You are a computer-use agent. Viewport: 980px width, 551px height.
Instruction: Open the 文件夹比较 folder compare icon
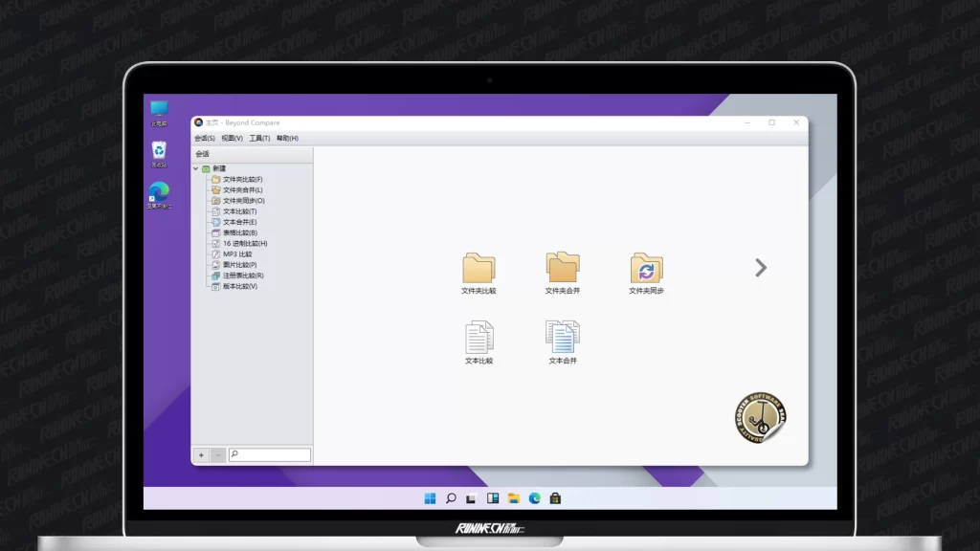pyautogui.click(x=479, y=269)
